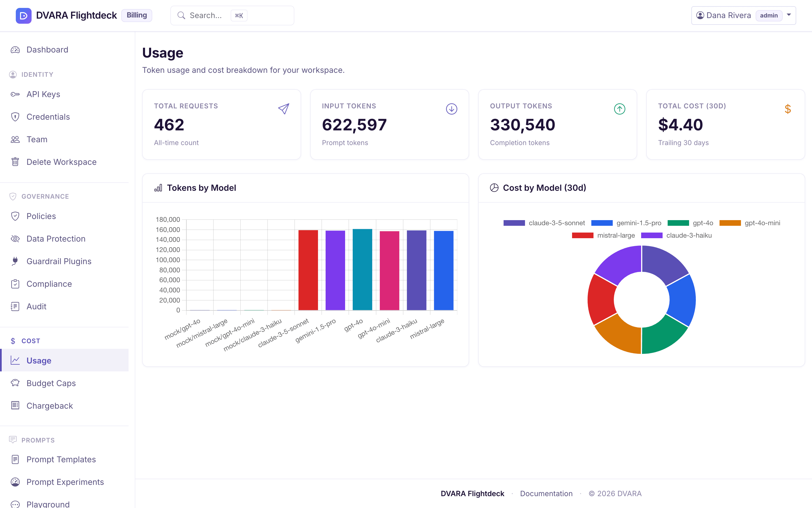The image size is (812, 508).
Task: Click the dollar icon in Total Cost card
Action: click(x=788, y=109)
